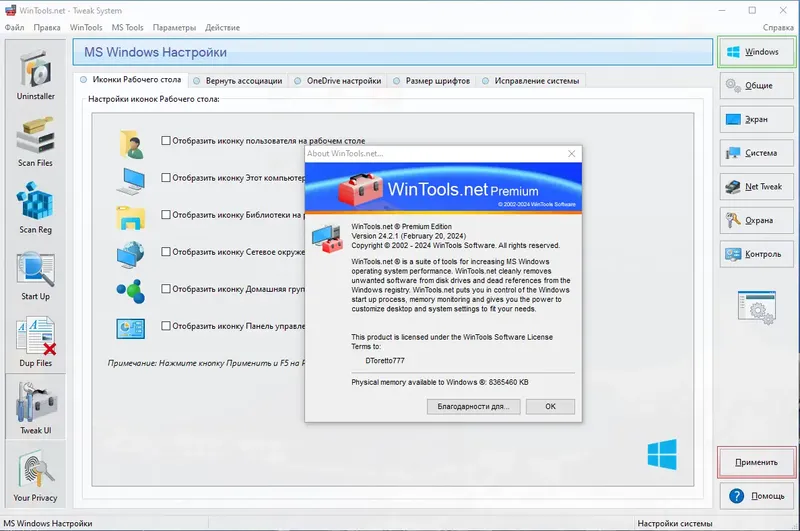Viewport: 800px width, 531px height.
Task: Click the blue Windows logo in settings panel
Action: pyautogui.click(x=662, y=454)
